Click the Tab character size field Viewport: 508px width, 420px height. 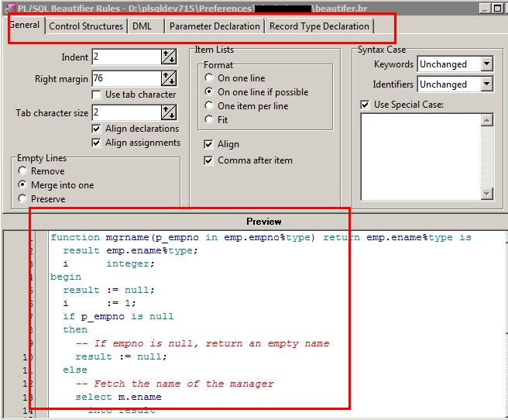pyautogui.click(x=126, y=113)
